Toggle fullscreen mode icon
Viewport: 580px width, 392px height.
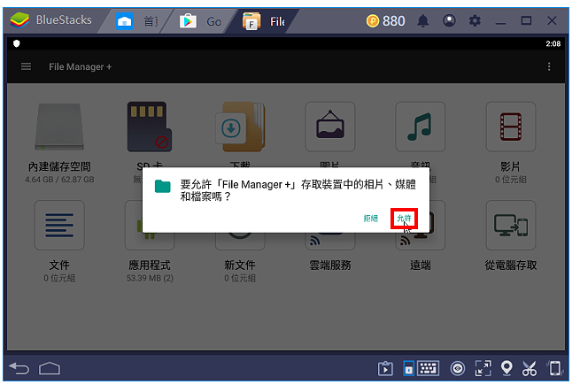pyautogui.click(x=483, y=368)
